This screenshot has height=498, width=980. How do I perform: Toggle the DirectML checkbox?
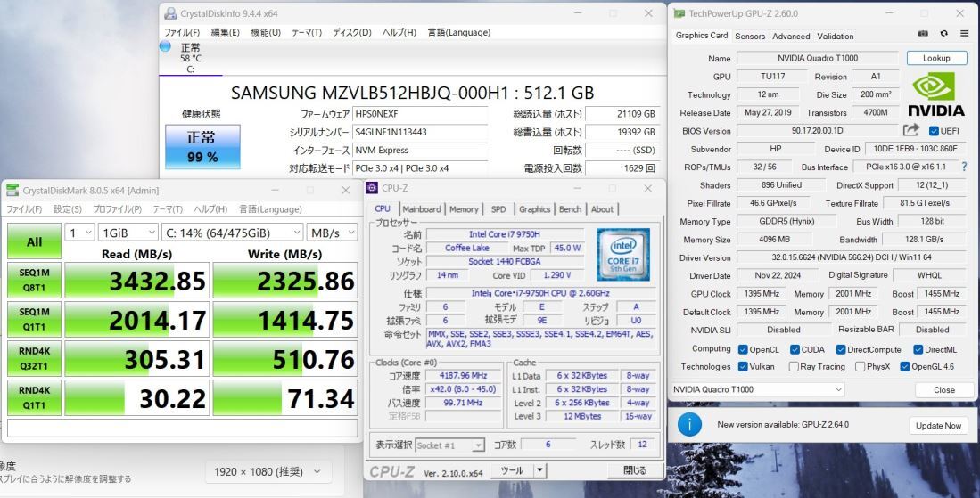point(918,349)
